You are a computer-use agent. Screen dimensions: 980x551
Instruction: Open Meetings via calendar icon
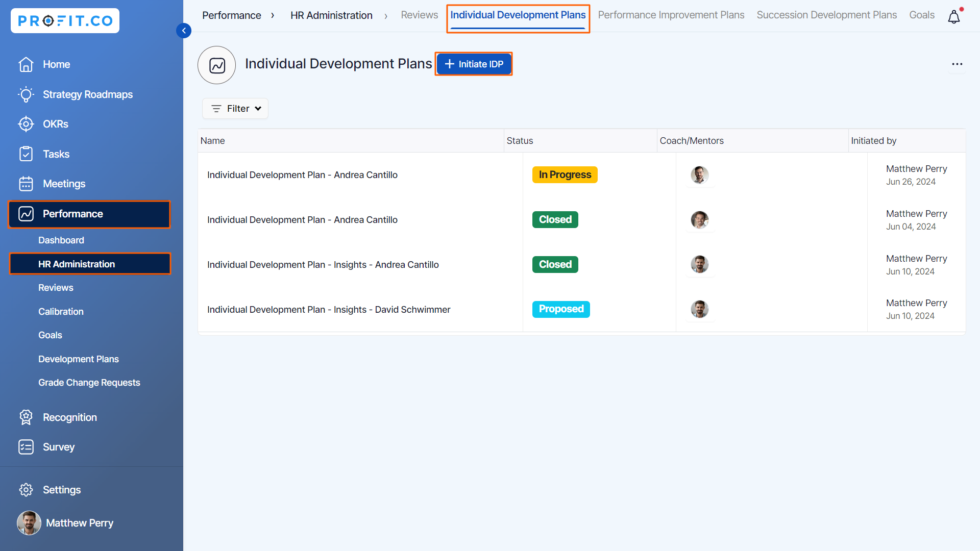26,184
